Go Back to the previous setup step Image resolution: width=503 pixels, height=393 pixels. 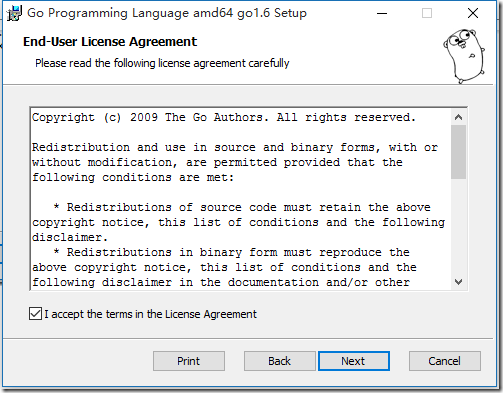[279, 361]
